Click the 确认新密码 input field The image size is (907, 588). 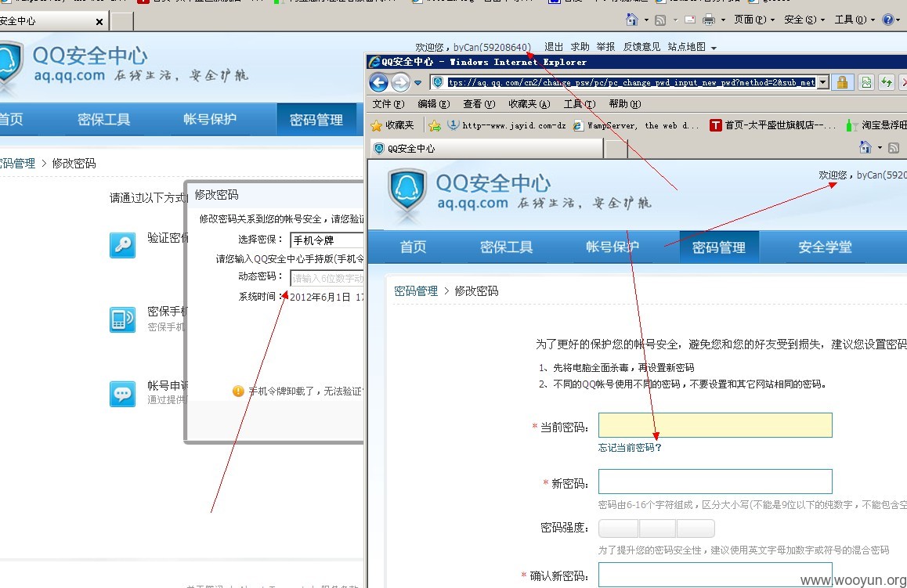point(715,575)
